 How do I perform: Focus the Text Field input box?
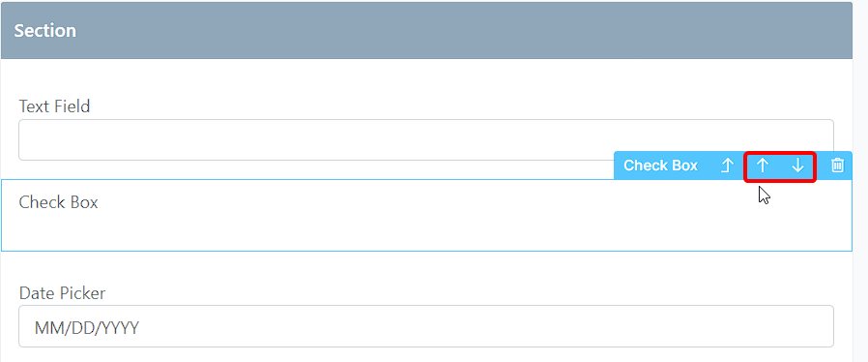click(425, 139)
